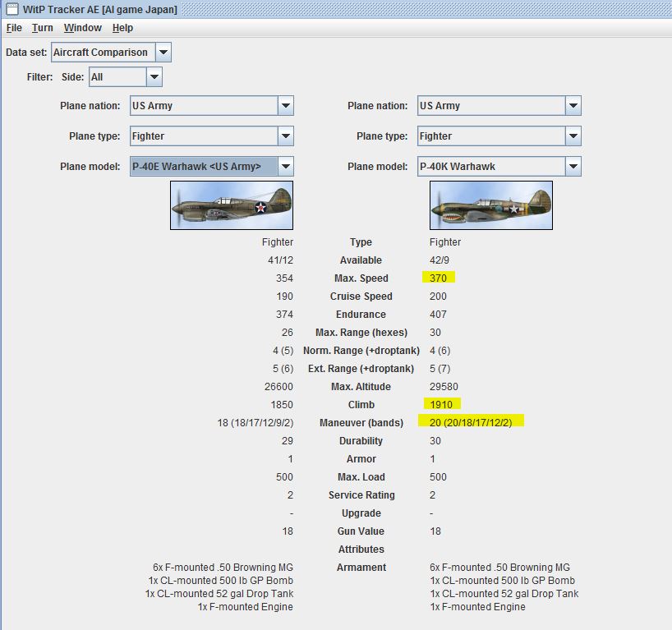Screen dimensions: 672x630
Task: Click the highlighted maneuver value 20 (20/18/17/12/2)
Action: point(471,422)
